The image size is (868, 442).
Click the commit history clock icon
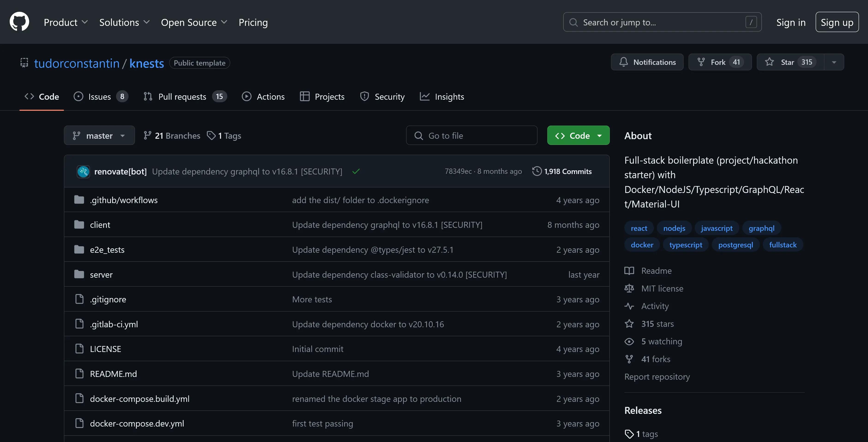pyautogui.click(x=537, y=171)
